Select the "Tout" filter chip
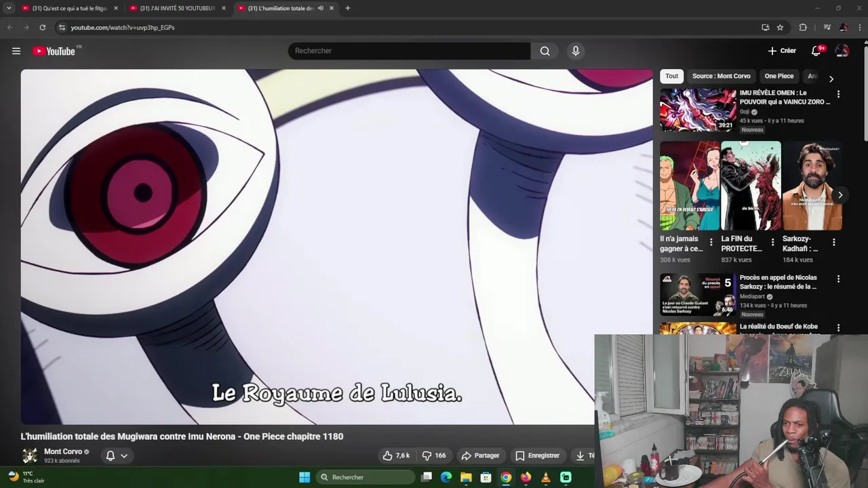Viewport: 868px width, 488px height. [671, 76]
